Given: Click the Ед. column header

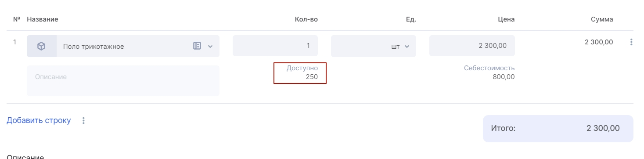Looking at the screenshot, I should click(x=411, y=19).
